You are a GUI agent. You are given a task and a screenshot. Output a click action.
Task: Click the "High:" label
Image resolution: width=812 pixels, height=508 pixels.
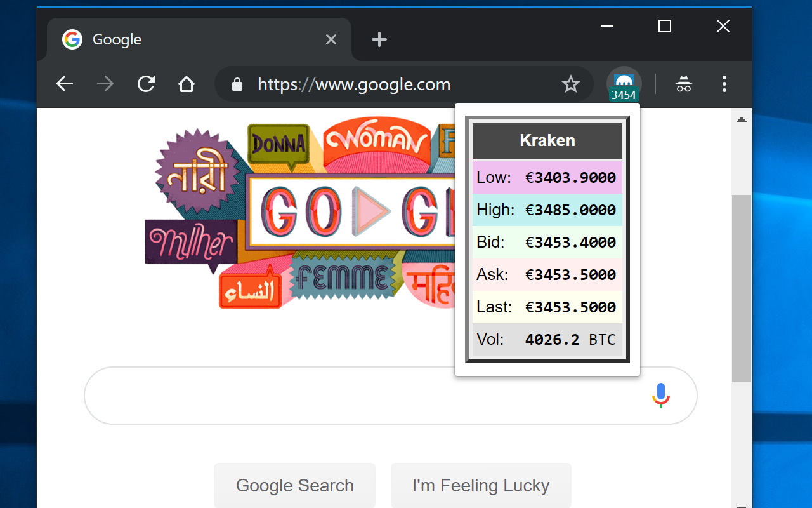point(495,210)
